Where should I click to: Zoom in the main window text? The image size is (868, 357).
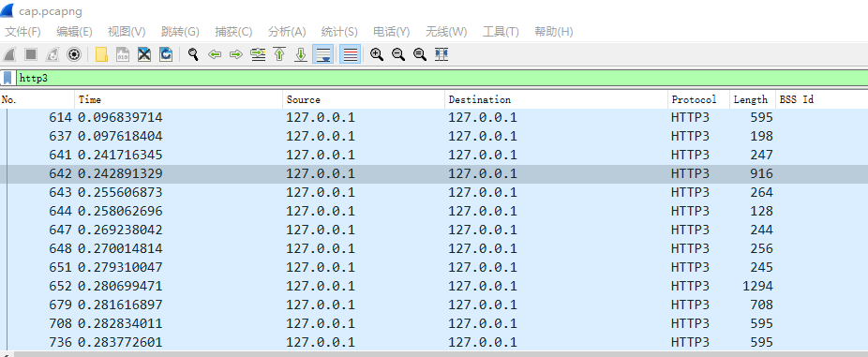(x=377, y=54)
